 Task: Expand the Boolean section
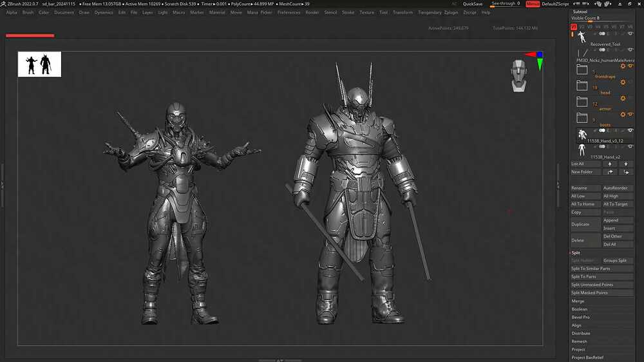tap(580, 309)
